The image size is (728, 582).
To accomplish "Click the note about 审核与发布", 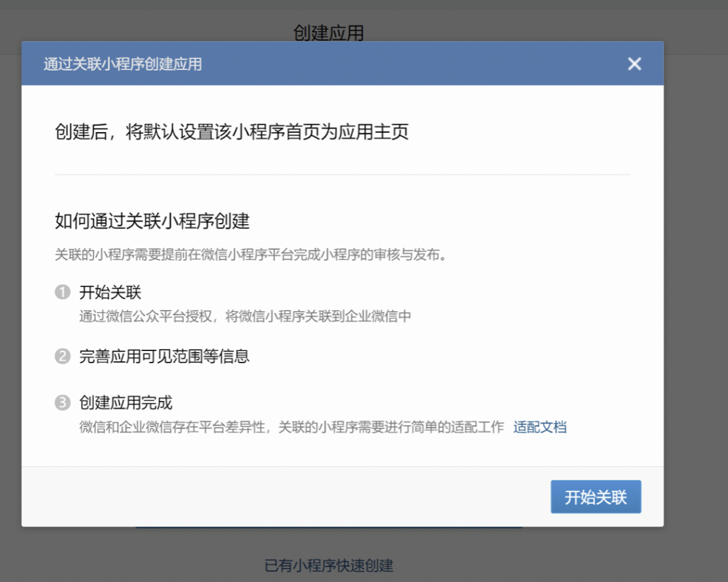I will (251, 255).
